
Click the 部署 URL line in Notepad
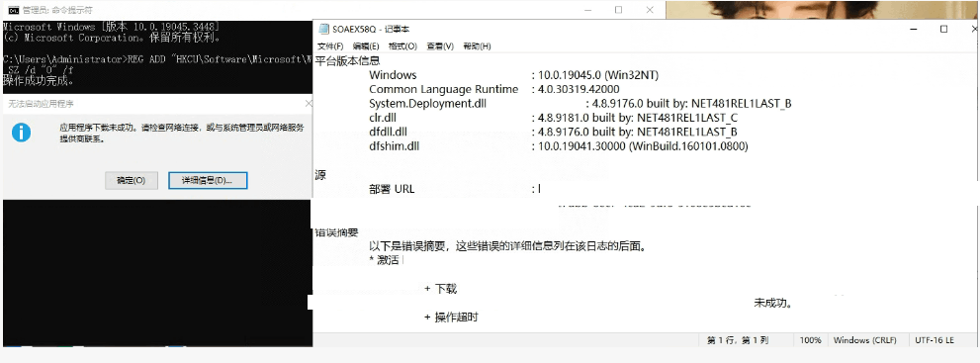tap(454, 189)
